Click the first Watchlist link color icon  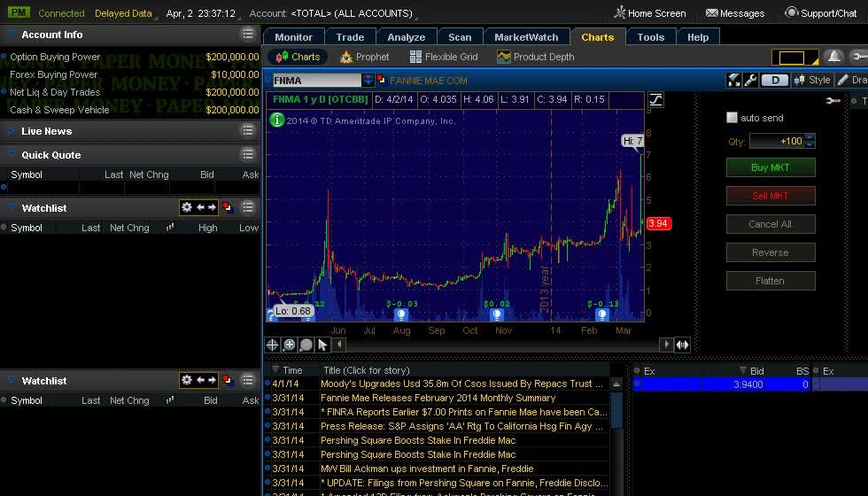point(228,207)
